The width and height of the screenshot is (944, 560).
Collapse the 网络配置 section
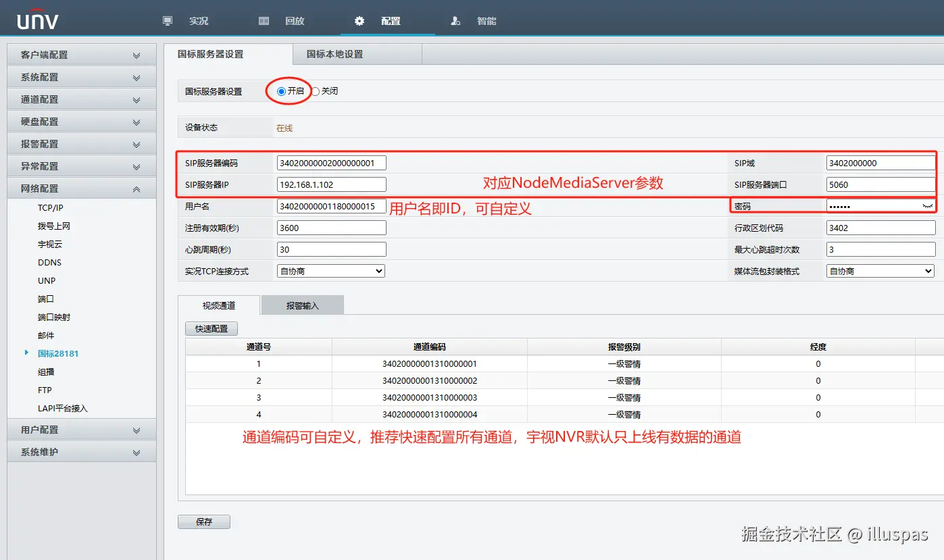point(82,188)
